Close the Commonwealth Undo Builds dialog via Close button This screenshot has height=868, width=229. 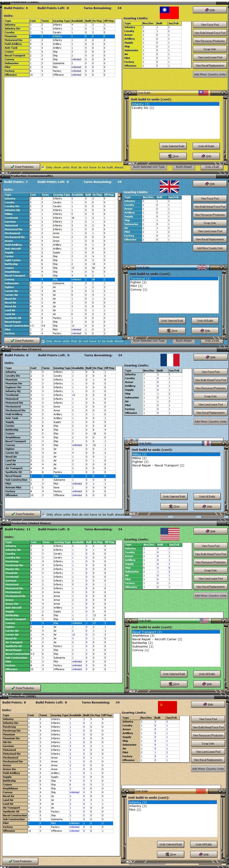tap(172, 331)
